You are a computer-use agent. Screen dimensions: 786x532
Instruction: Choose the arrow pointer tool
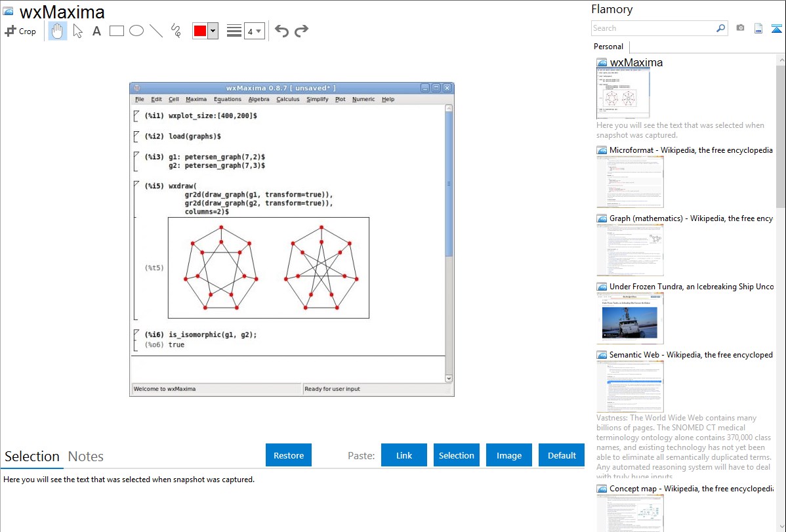coord(77,31)
